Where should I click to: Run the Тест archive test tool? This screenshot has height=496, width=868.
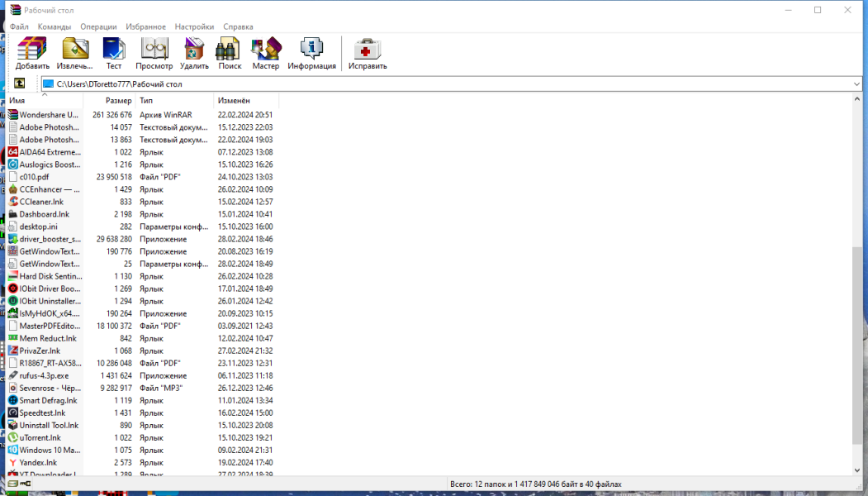pos(114,54)
